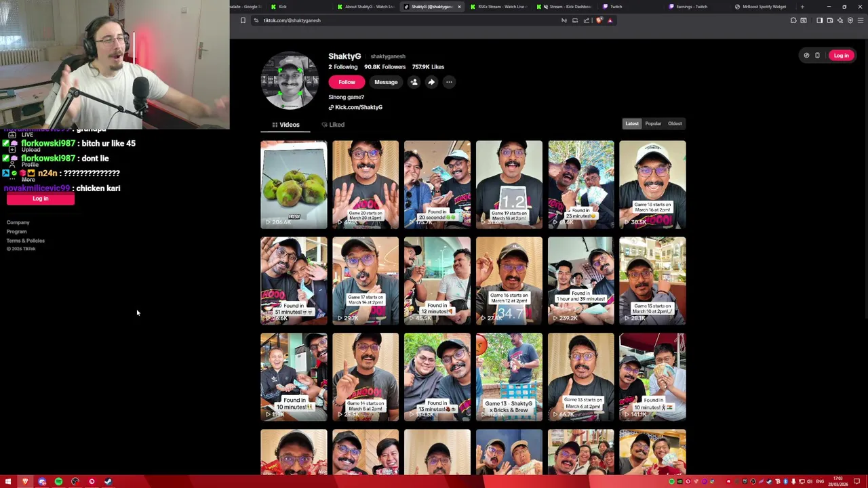Open the 'Game 19 starts on March 18' video

(x=509, y=184)
